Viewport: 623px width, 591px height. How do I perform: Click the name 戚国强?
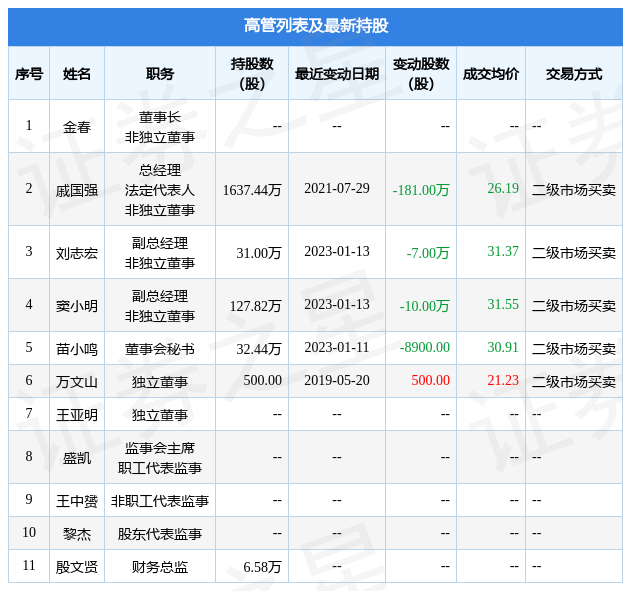click(x=77, y=190)
